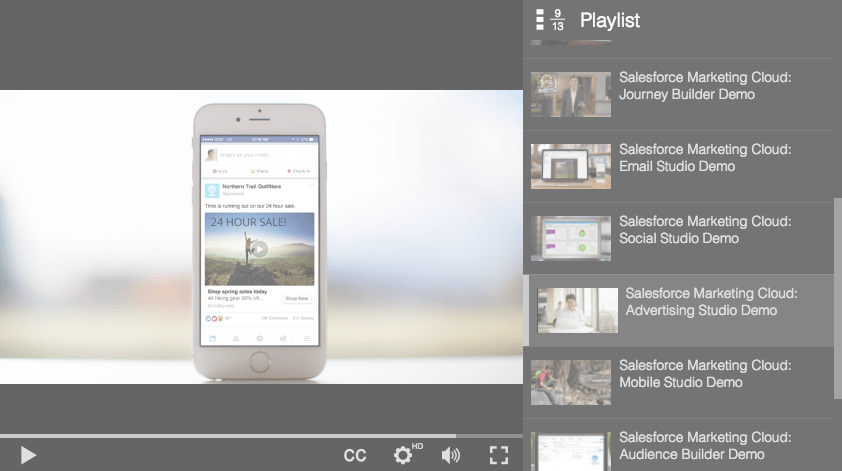Click the video progress bar
The height and width of the screenshot is (471, 842).
(x=262, y=436)
